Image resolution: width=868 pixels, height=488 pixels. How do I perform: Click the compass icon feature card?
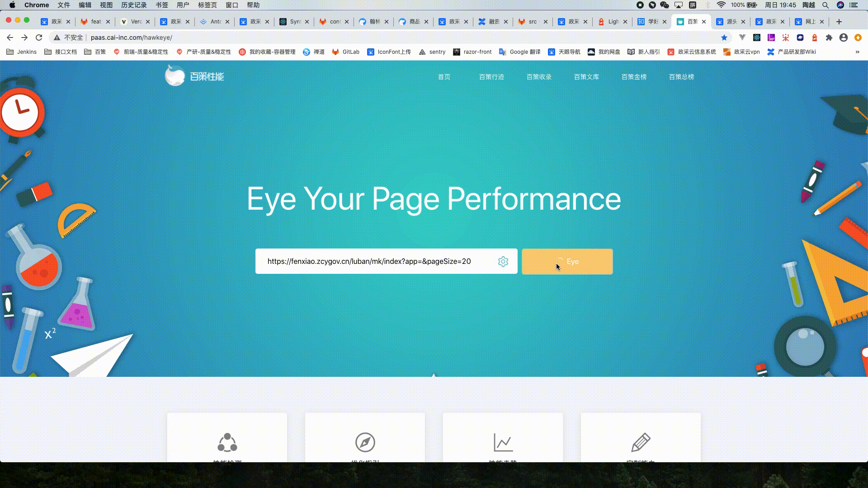click(365, 442)
